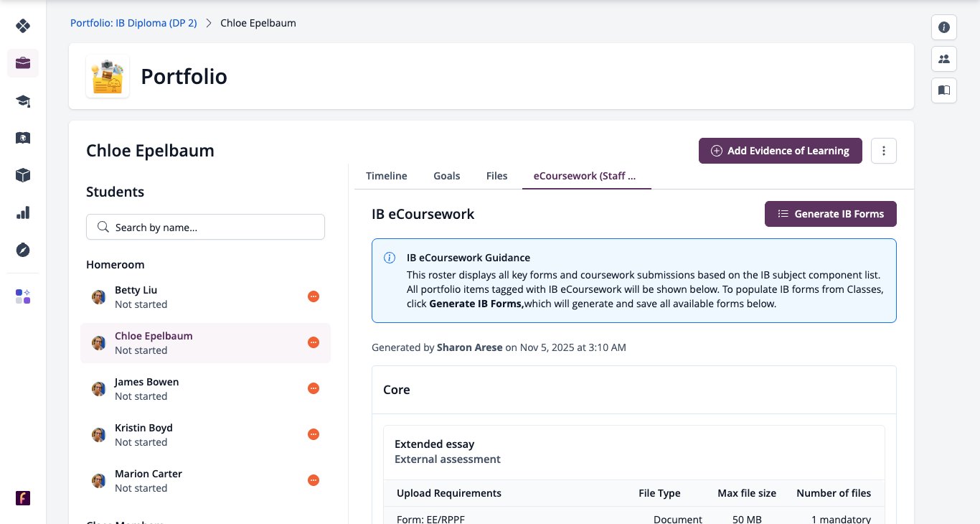The width and height of the screenshot is (980, 524).
Task: Click the people icon in right panel
Action: (944, 59)
